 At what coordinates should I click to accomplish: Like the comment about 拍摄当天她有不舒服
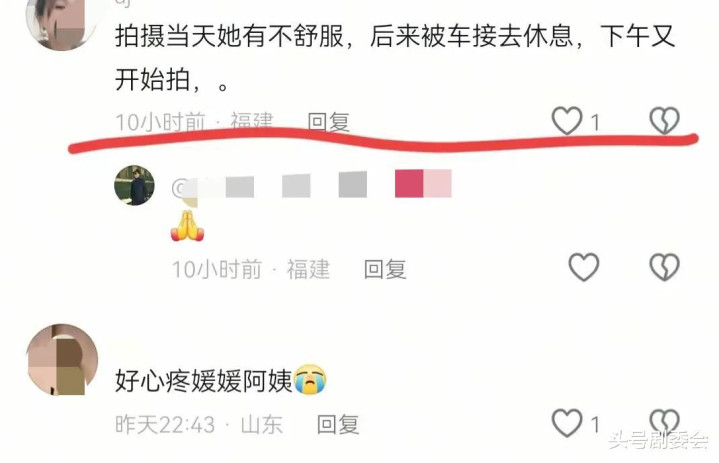pyautogui.click(x=567, y=121)
